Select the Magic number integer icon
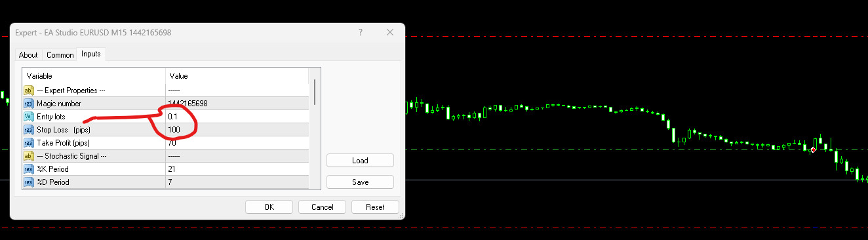 click(28, 104)
